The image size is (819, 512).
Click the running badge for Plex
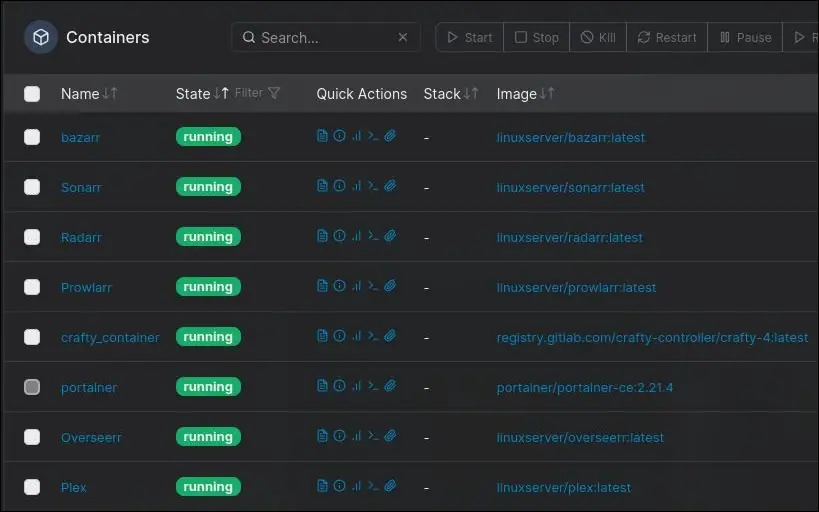(x=208, y=487)
